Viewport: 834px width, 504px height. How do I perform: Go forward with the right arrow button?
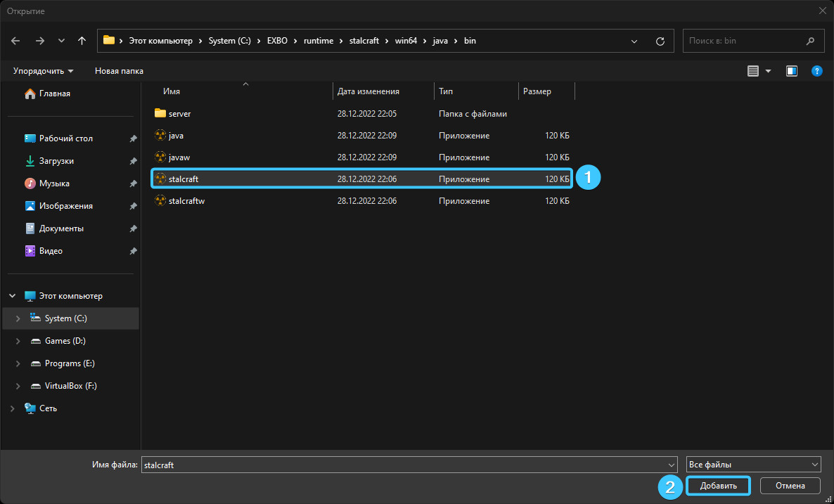pyautogui.click(x=40, y=41)
